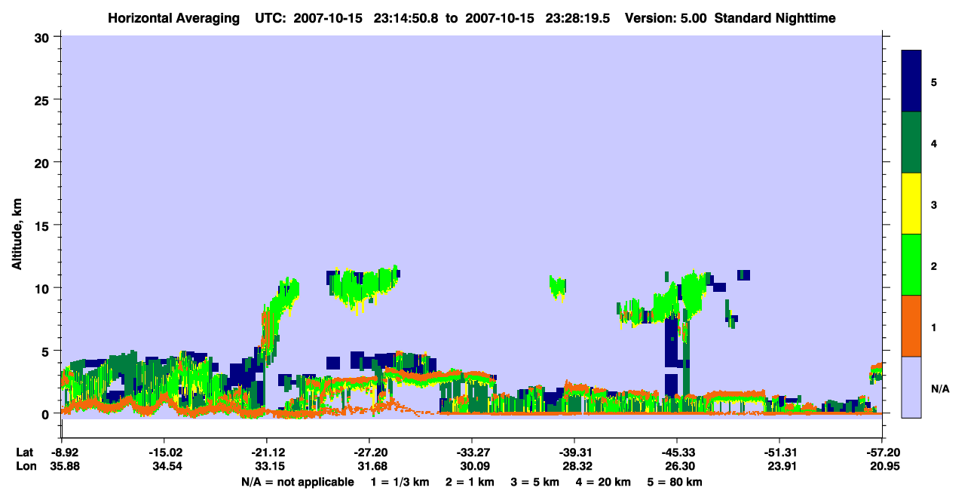Click the 'Lat' row label
Viewport: 980px width, 503px height.
25,452
